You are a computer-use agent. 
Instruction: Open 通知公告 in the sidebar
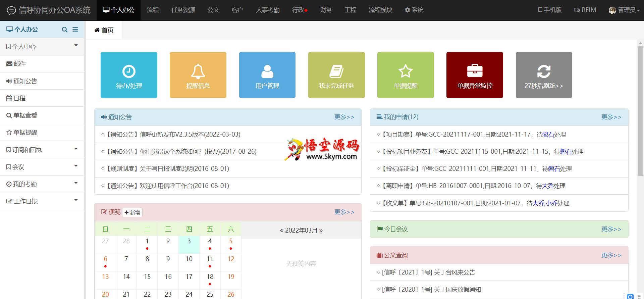pos(42,81)
